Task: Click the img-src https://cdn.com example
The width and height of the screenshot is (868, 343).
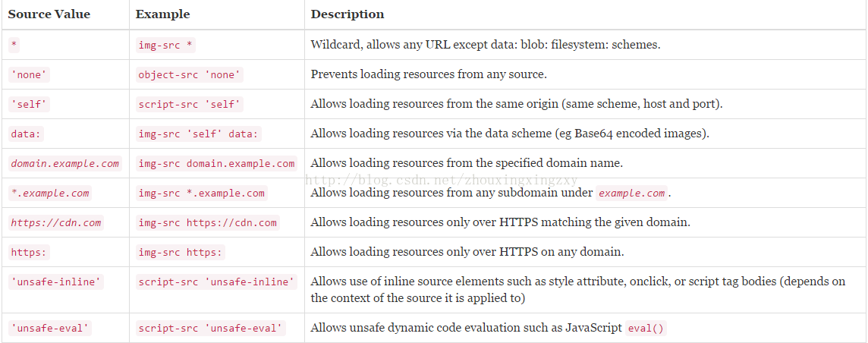Action: (208, 222)
